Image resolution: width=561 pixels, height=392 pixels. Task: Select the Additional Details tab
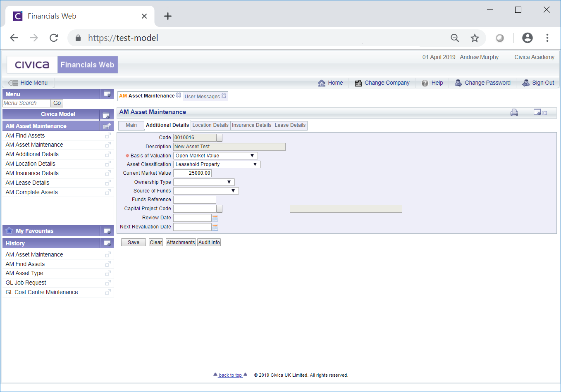(167, 125)
